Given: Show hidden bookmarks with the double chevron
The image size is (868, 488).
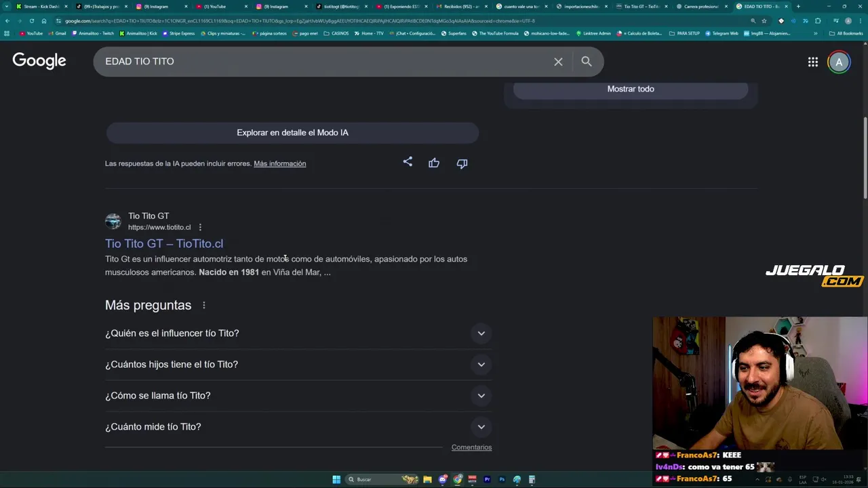Looking at the screenshot, I should point(816,33).
